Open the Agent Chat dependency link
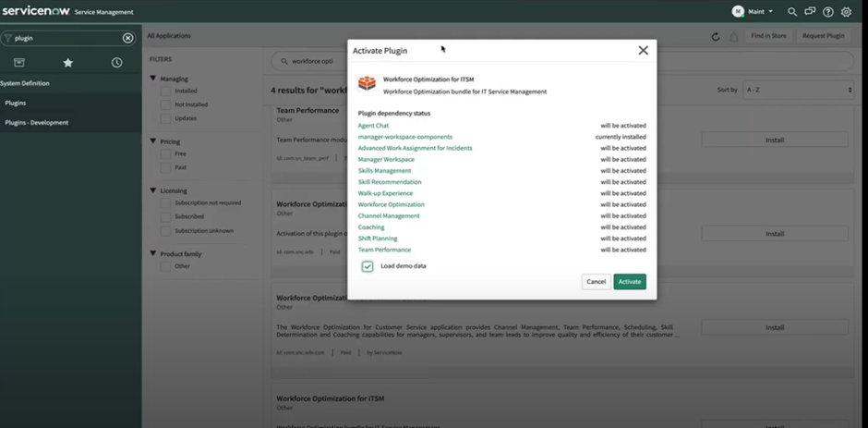The height and width of the screenshot is (428, 868). pyautogui.click(x=373, y=126)
